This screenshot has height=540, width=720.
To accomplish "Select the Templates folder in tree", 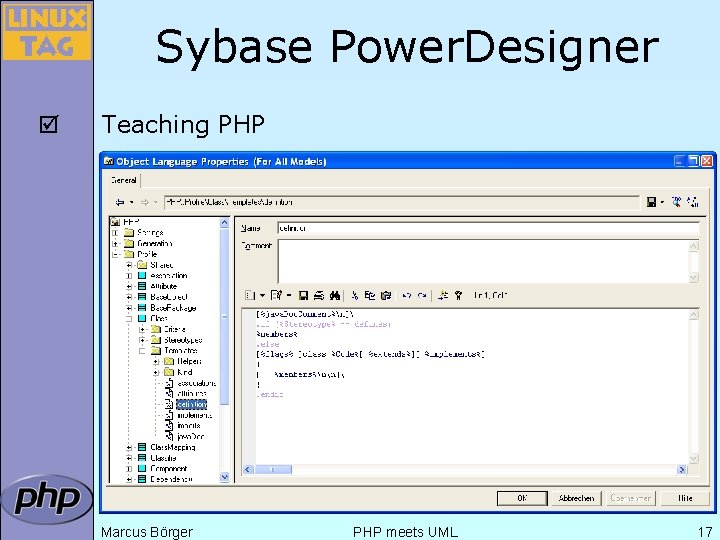I will coord(180,351).
